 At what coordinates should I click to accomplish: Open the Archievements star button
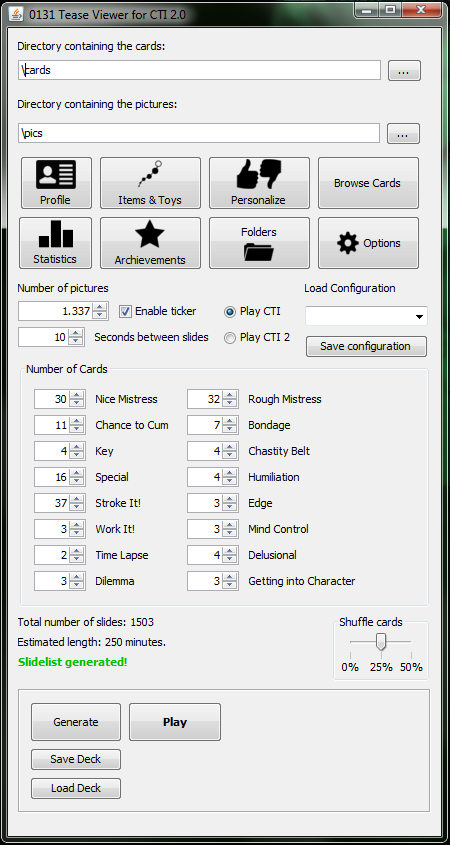click(150, 243)
